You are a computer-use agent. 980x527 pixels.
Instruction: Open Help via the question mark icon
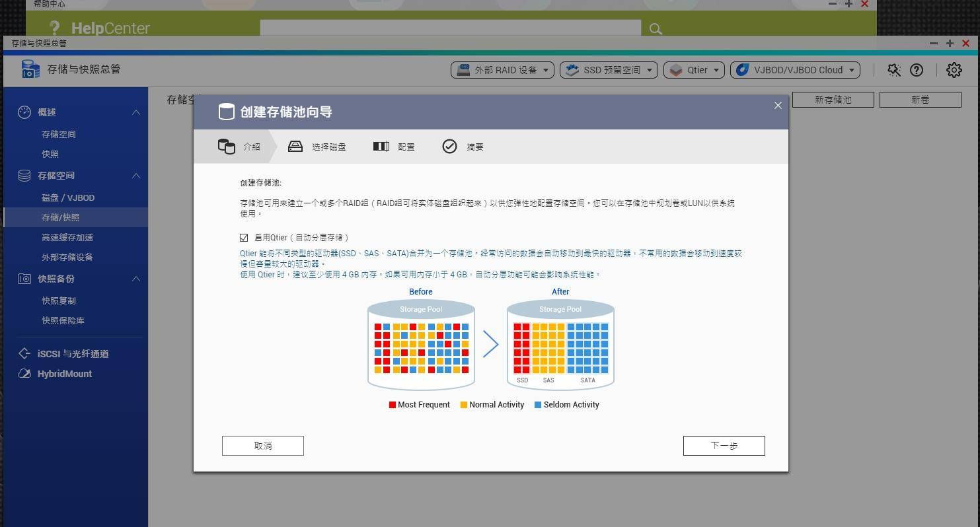(x=917, y=69)
